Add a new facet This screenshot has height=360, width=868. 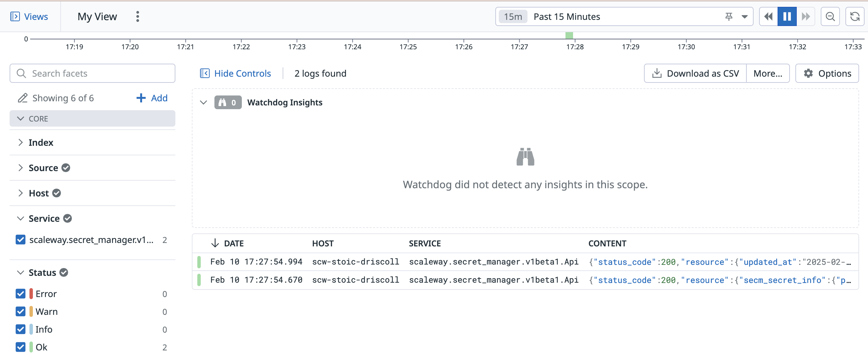pyautogui.click(x=152, y=98)
